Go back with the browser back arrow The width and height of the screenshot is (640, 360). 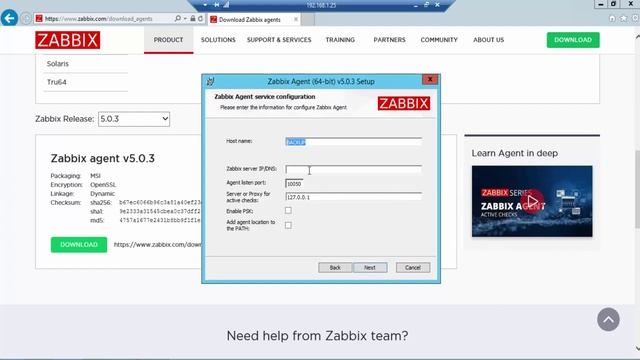(9, 18)
